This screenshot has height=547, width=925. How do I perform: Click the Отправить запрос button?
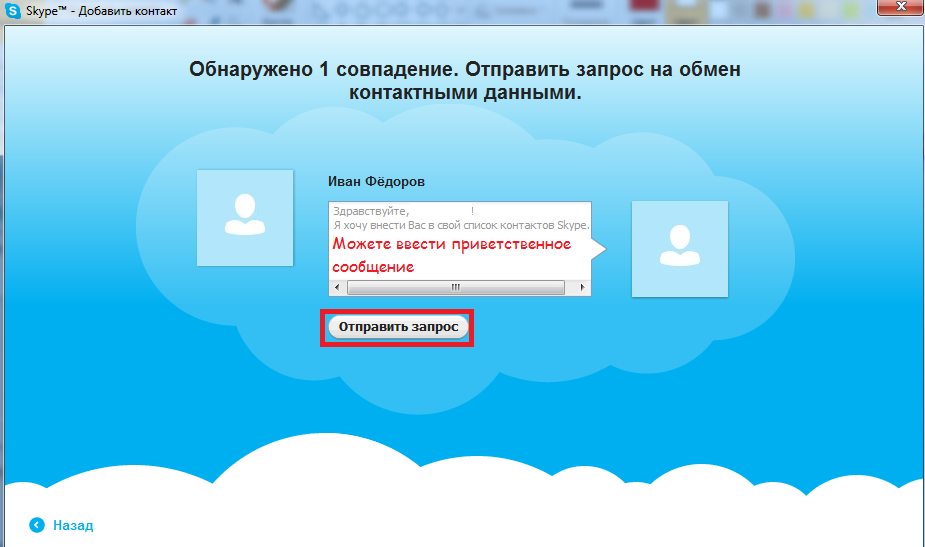click(398, 327)
